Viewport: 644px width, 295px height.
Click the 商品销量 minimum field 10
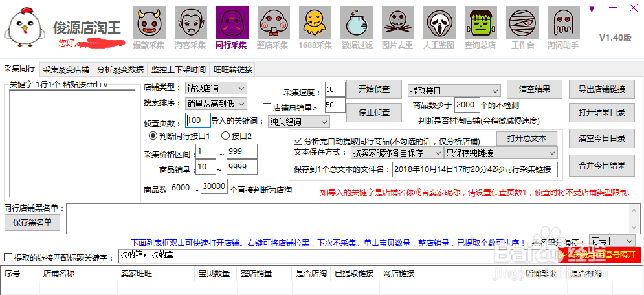point(206,168)
